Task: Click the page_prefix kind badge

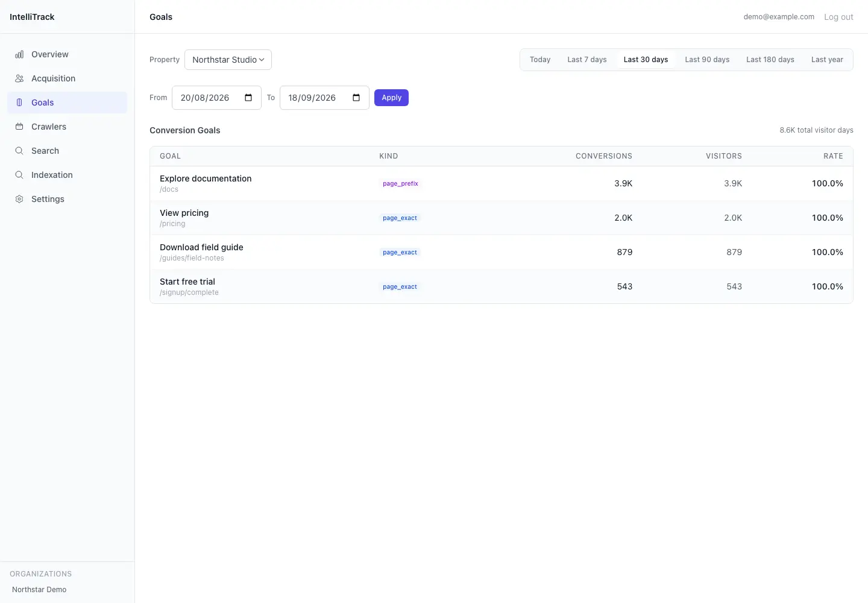Action: (x=400, y=183)
